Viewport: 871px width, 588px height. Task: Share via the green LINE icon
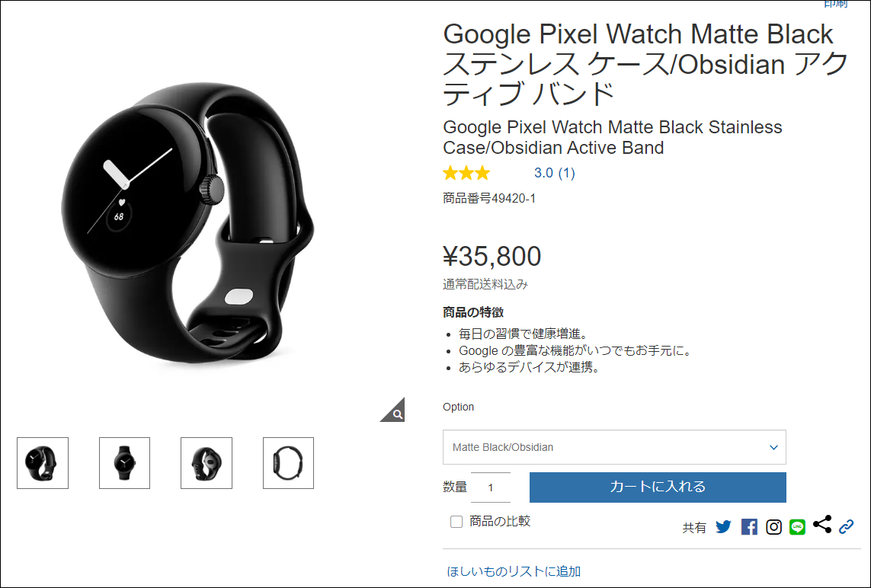(797, 526)
